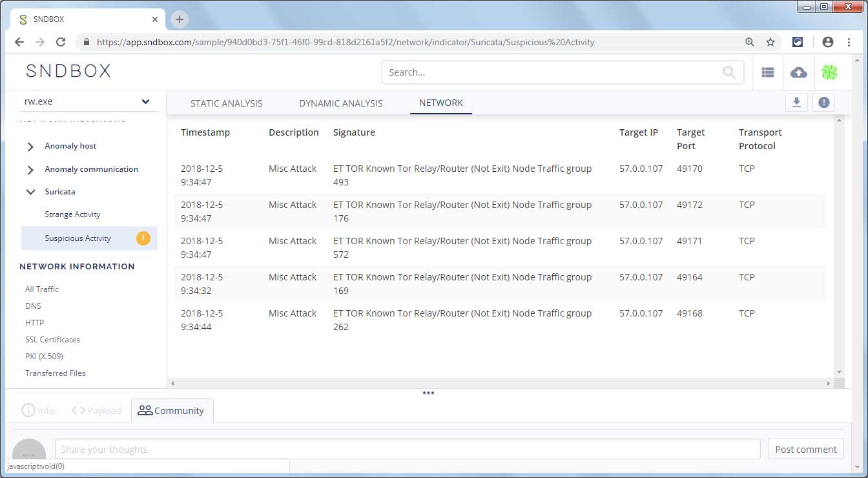Open SSL Certificates link
This screenshot has width=868, height=478.
point(53,340)
